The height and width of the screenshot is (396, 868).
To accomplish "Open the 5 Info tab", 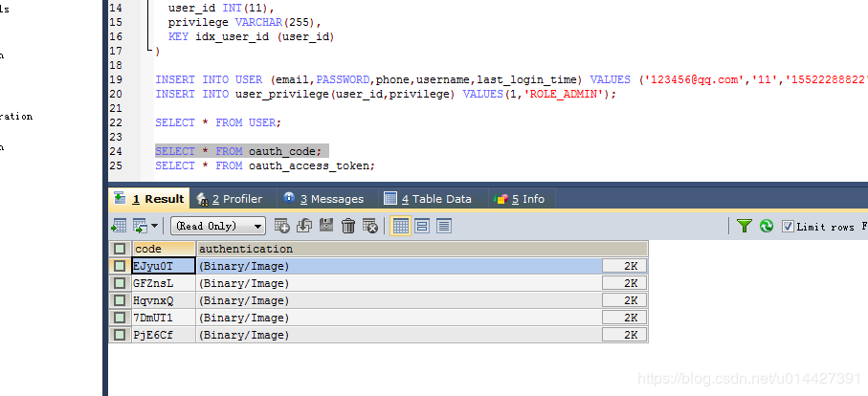I will coord(520,199).
